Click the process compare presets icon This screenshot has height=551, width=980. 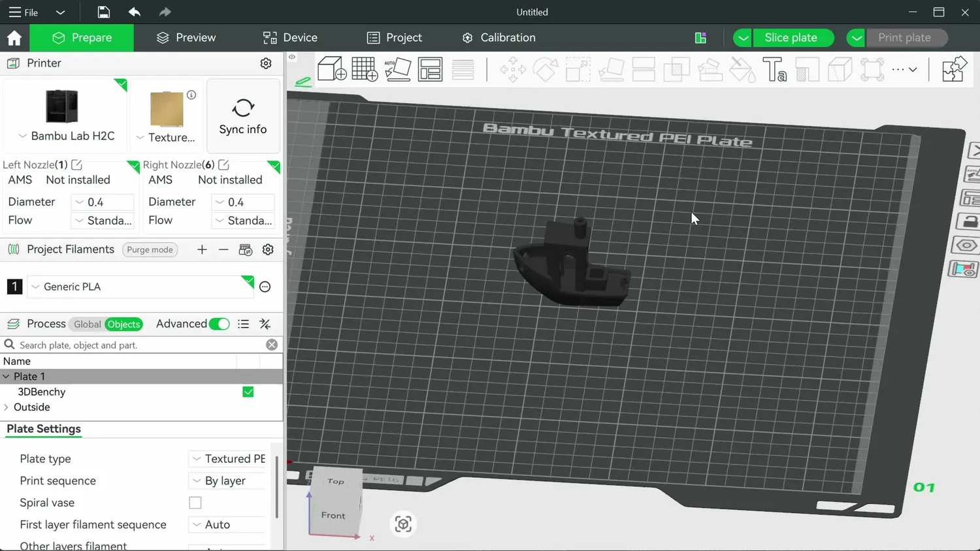pos(265,324)
